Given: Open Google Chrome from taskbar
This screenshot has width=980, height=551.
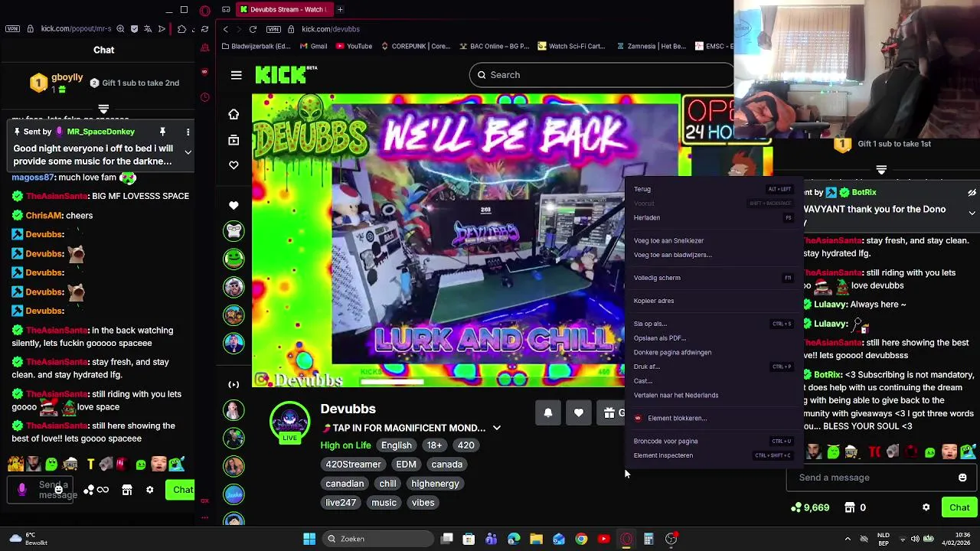Looking at the screenshot, I should 581,539.
